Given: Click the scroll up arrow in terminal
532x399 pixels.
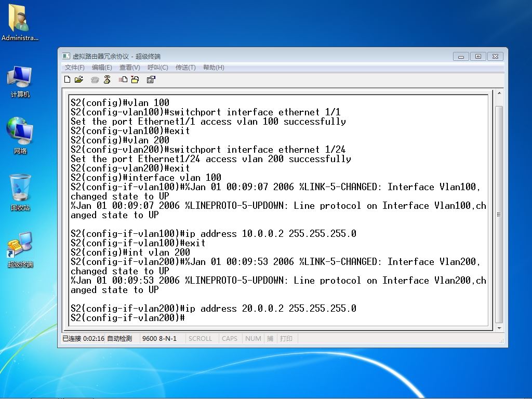Looking at the screenshot, I should pos(499,93).
